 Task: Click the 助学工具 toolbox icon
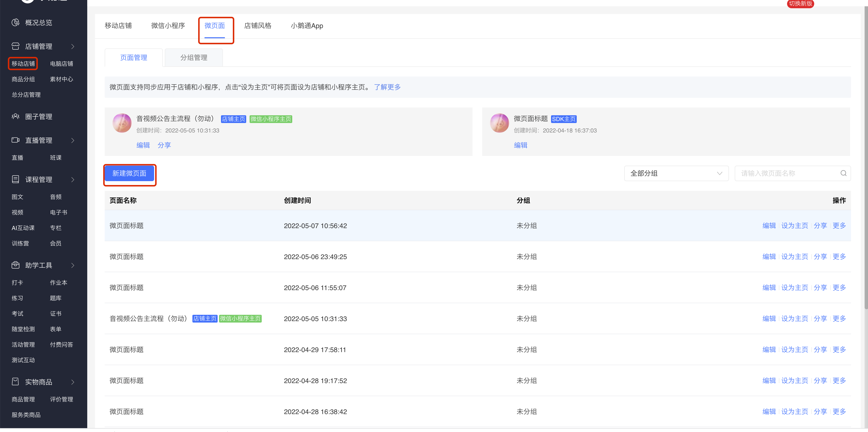pyautogui.click(x=16, y=265)
